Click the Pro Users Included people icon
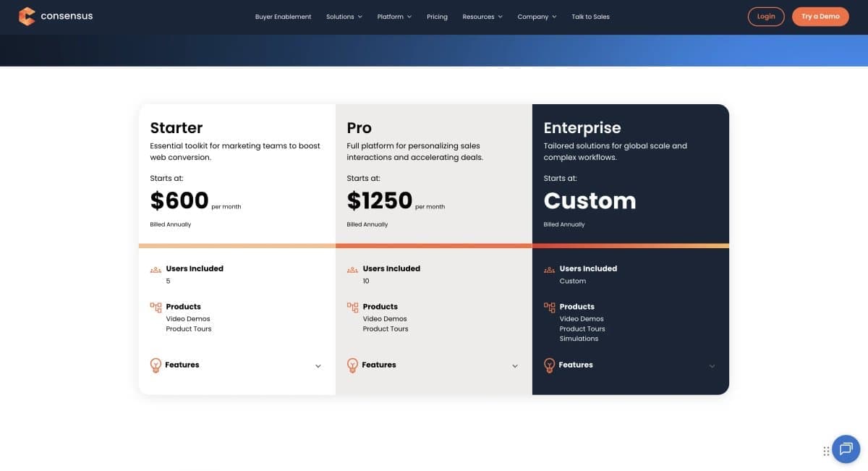This screenshot has width=868, height=471. [x=352, y=269]
